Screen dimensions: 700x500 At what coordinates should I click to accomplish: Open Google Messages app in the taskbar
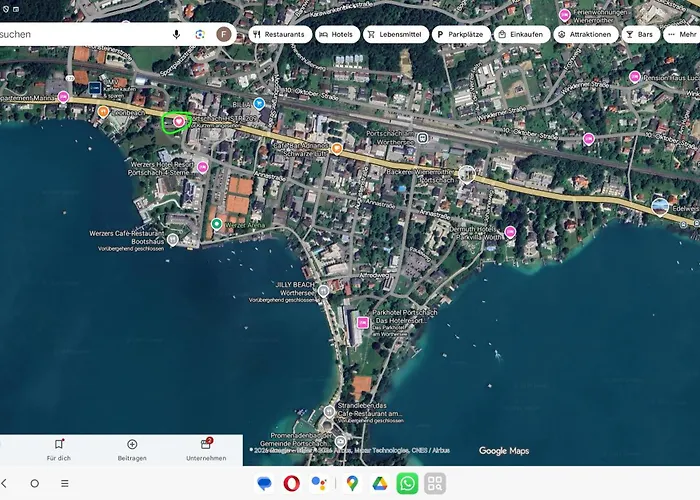pos(264,484)
